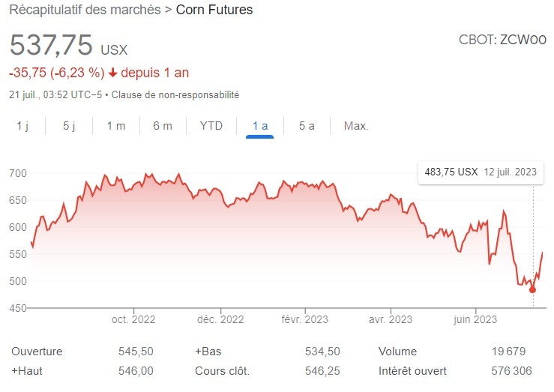554x392 pixels.
Task: Click the 483,75 USX chart tooltip
Action: [x=481, y=172]
